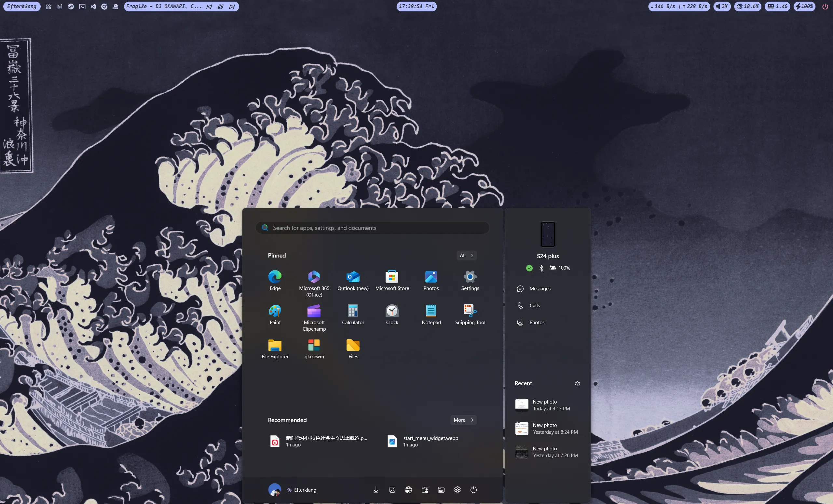Open New photo from Today 4:13 PM
Viewport: 833px width, 504px height.
(x=547, y=405)
